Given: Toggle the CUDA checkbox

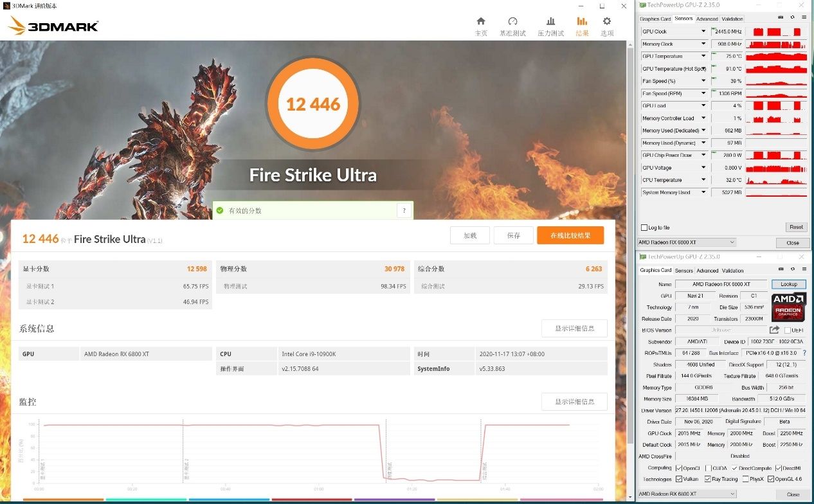Looking at the screenshot, I should (708, 468).
